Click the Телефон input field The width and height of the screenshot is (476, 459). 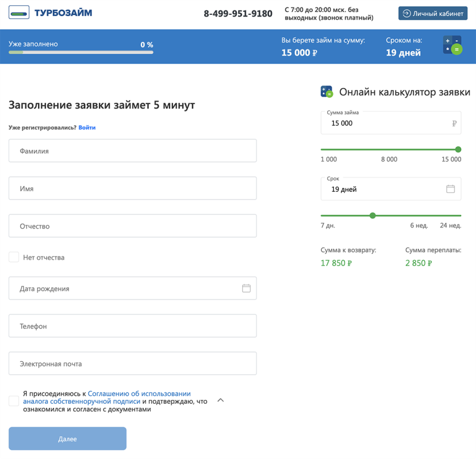point(132,326)
